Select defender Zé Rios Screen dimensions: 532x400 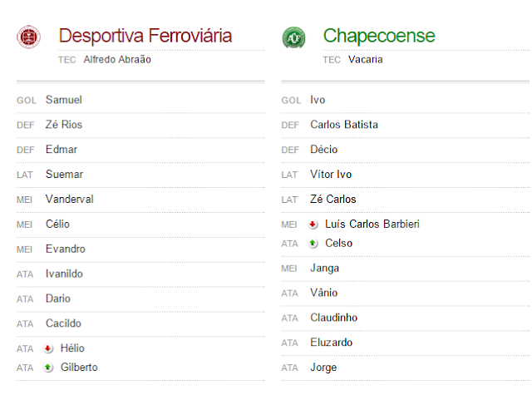click(x=64, y=125)
